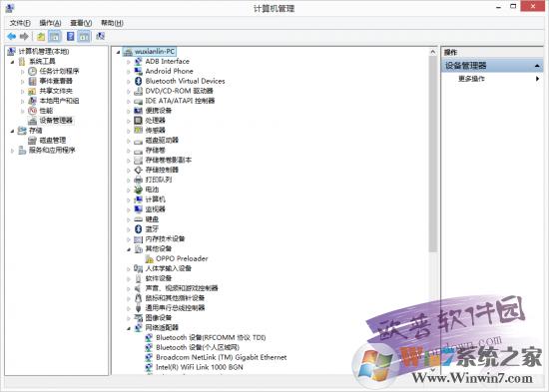Click the 磁盘管理 disk icon
The width and height of the screenshot is (549, 392).
(32, 141)
